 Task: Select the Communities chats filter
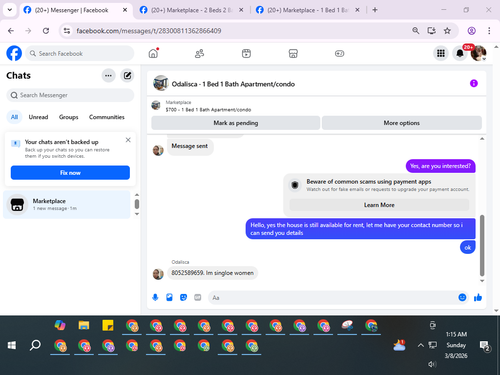[x=107, y=117]
